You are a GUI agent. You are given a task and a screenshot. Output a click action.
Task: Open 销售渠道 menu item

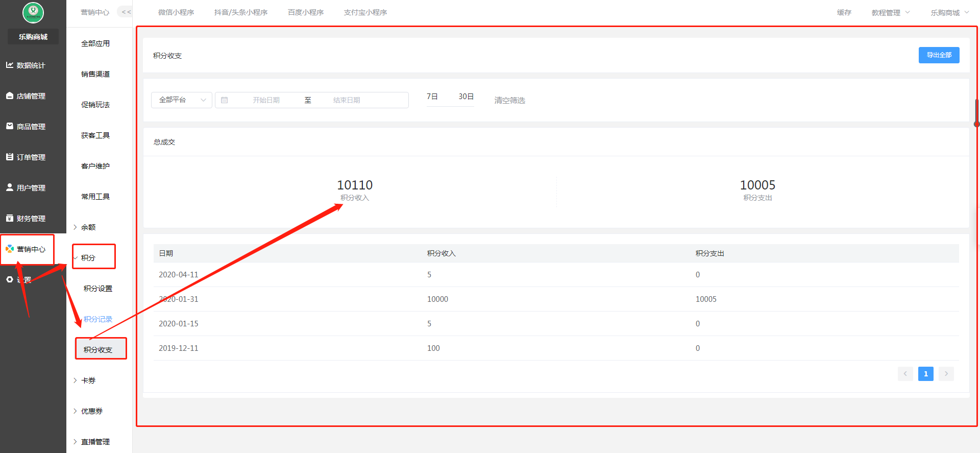click(x=95, y=74)
